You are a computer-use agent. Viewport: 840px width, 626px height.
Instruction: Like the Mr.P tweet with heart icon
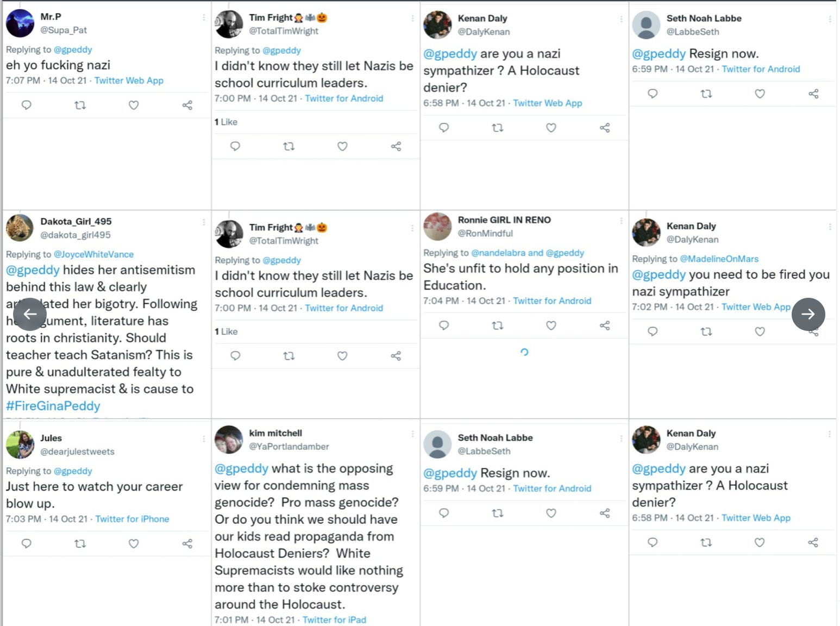(134, 105)
